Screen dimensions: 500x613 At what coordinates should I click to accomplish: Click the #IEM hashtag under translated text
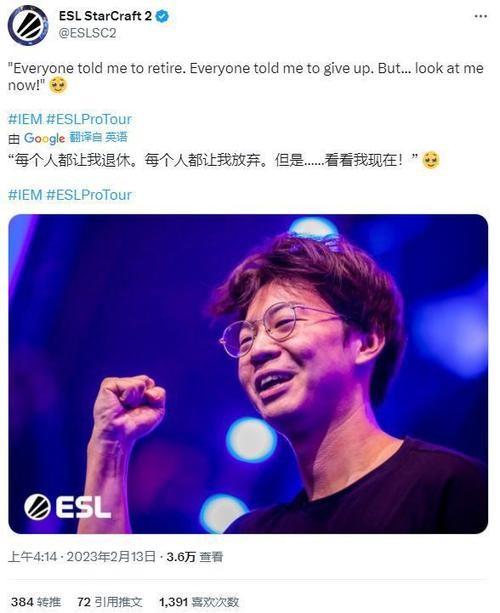[x=25, y=195]
